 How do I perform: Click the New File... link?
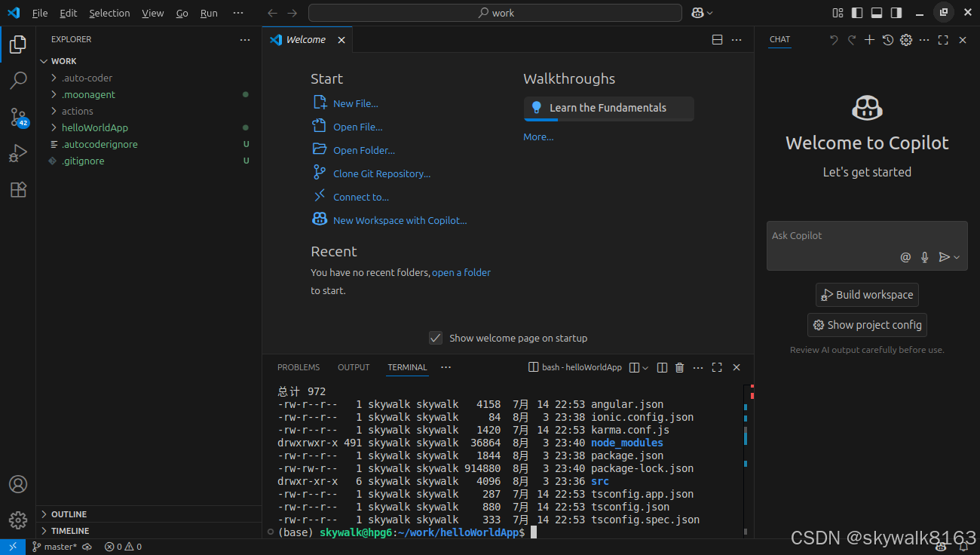(x=356, y=103)
